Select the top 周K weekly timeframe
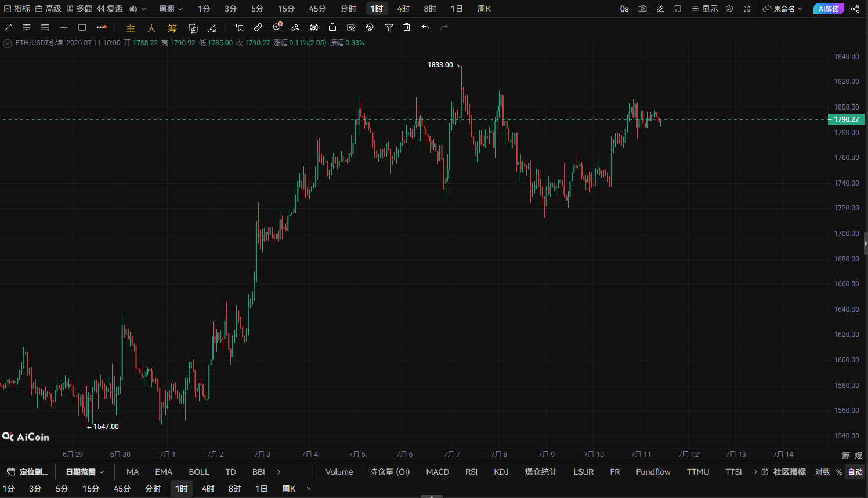The image size is (868, 498). click(x=484, y=9)
